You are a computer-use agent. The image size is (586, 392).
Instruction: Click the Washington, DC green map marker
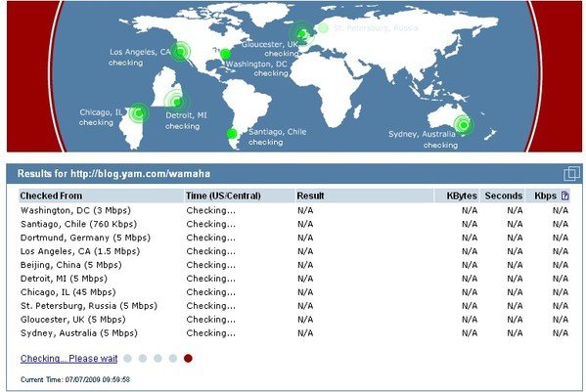[x=225, y=55]
